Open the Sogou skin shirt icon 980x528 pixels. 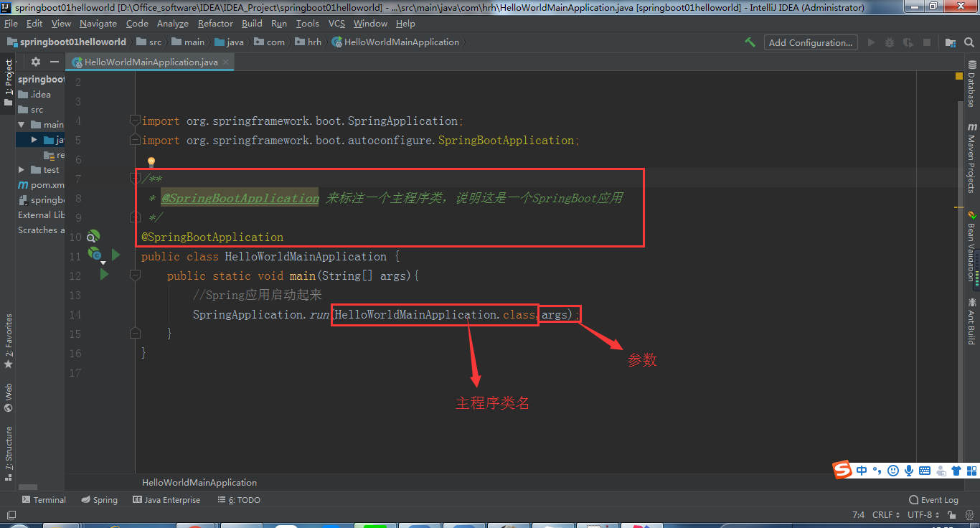956,471
